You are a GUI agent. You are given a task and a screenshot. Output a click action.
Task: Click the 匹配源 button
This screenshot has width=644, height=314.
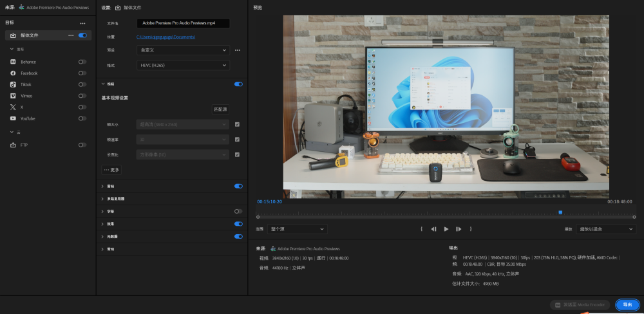point(220,109)
